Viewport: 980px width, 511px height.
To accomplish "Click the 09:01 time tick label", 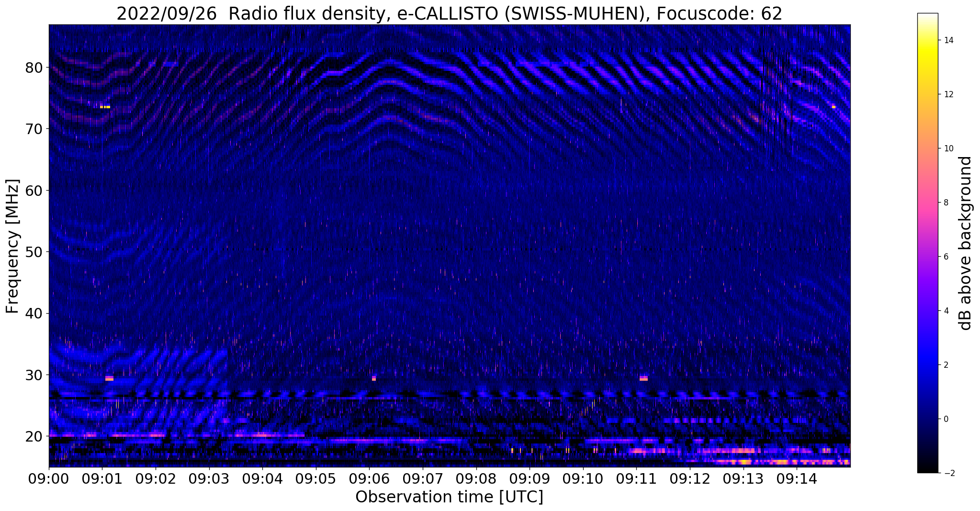I will coord(102,478).
